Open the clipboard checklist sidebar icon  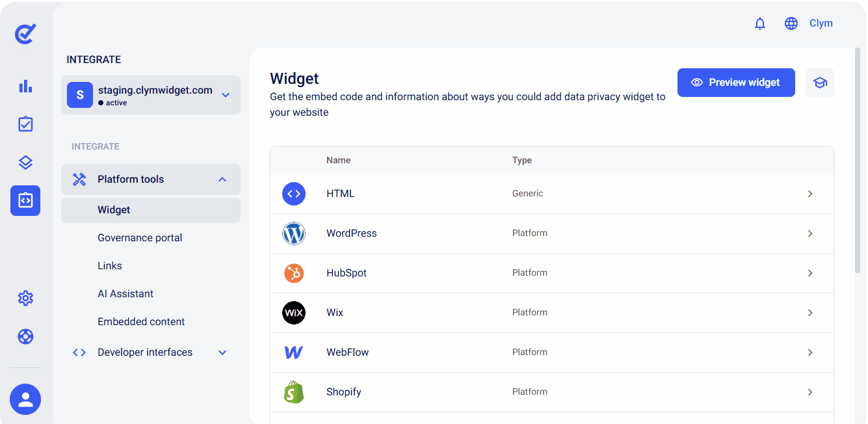tap(25, 124)
